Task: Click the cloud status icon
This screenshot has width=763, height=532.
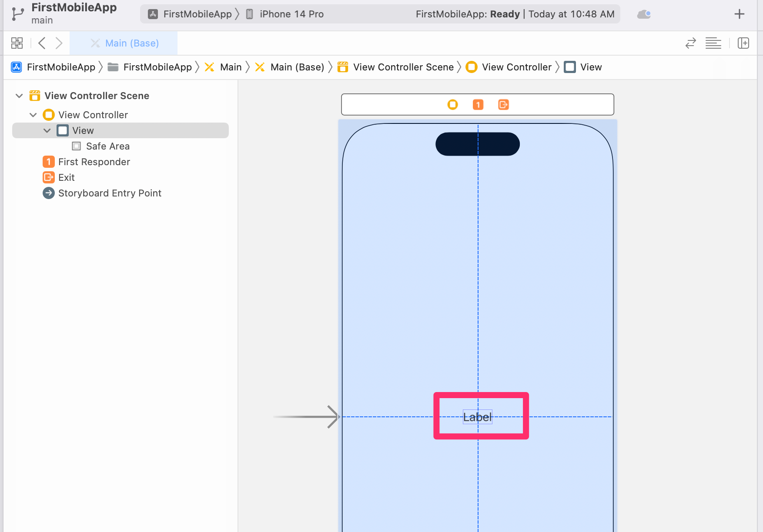Action: pyautogui.click(x=644, y=14)
